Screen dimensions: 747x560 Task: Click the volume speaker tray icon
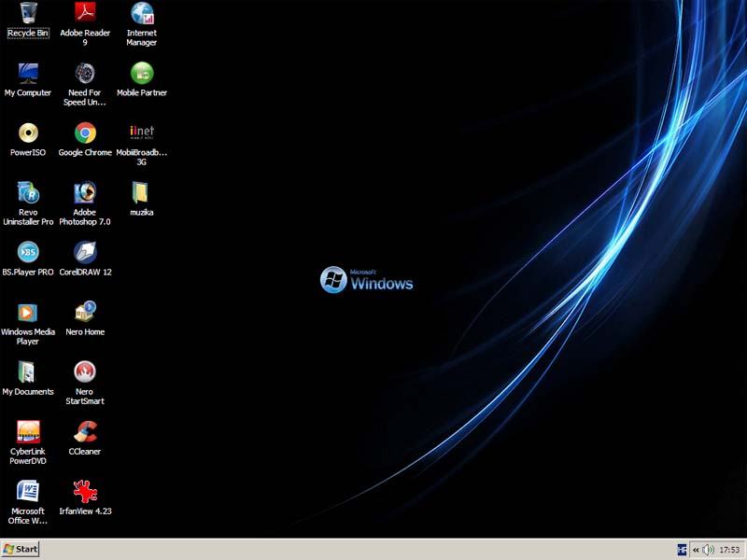[708, 550]
